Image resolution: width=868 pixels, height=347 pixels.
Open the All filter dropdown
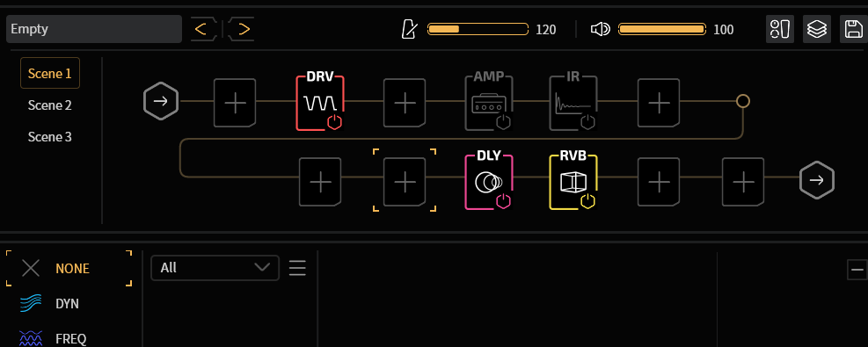tap(215, 268)
